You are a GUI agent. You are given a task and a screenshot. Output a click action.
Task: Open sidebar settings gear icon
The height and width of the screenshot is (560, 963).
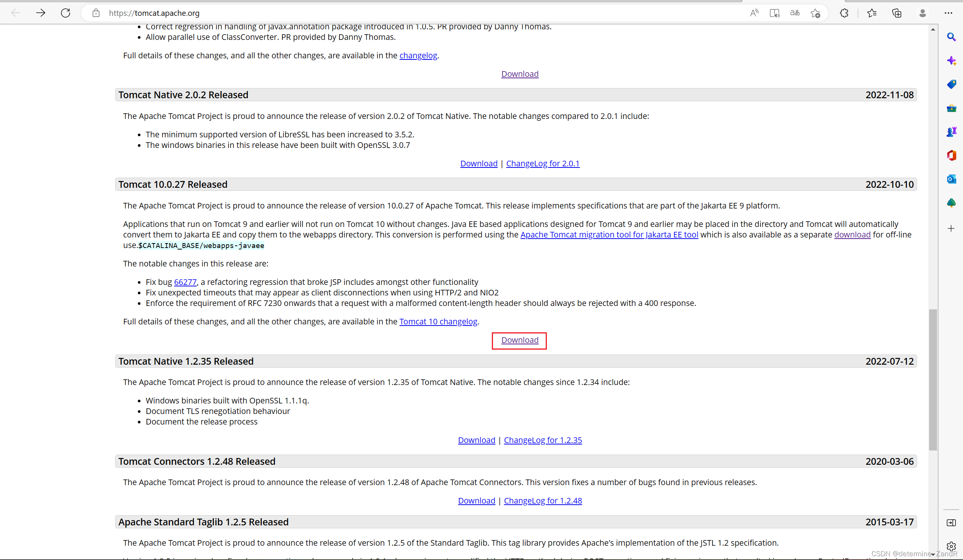tap(952, 546)
